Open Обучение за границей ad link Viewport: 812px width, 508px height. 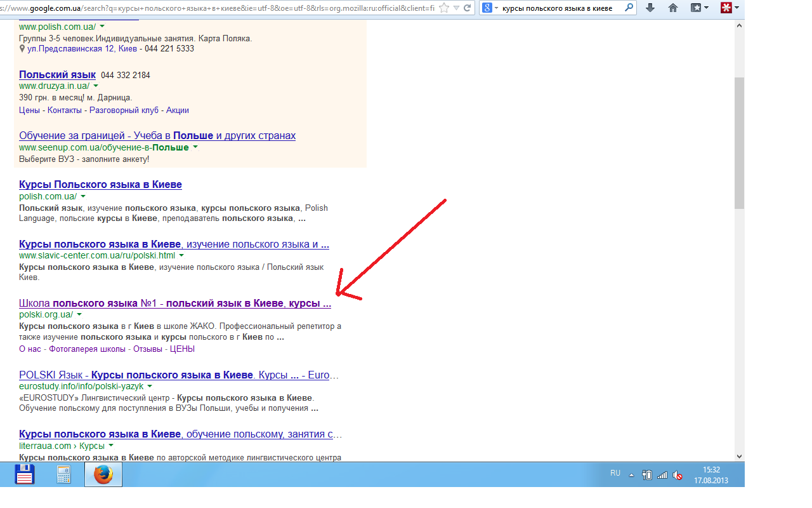(x=157, y=135)
